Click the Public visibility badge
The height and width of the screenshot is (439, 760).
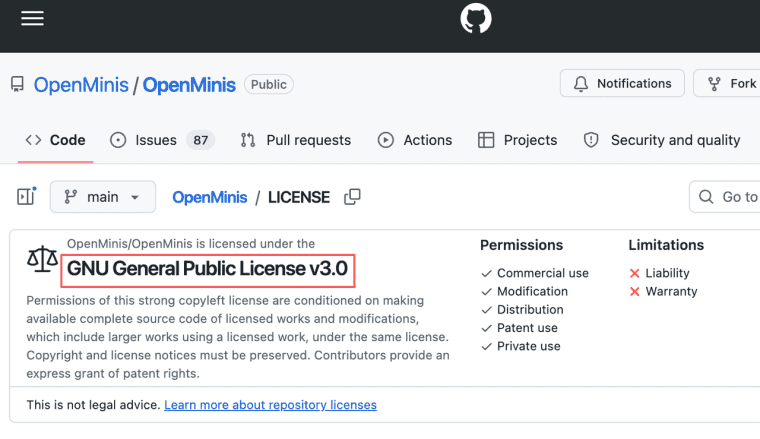[269, 84]
